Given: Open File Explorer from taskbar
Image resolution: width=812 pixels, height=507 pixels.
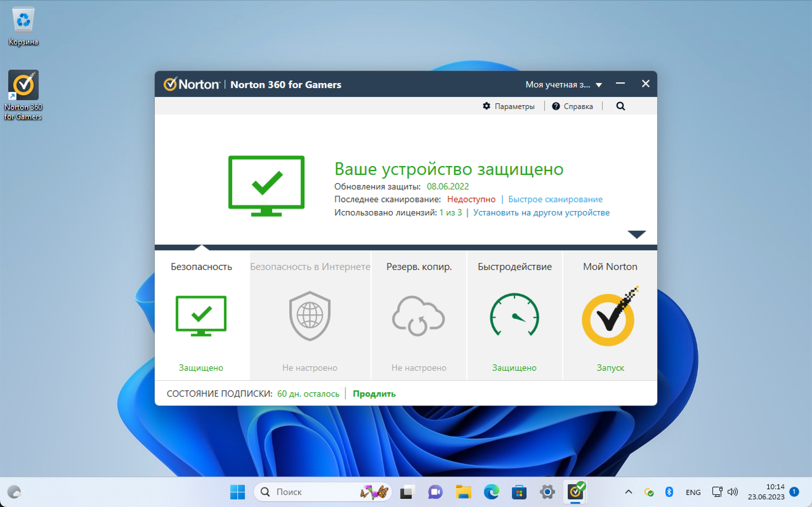Looking at the screenshot, I should pyautogui.click(x=463, y=492).
